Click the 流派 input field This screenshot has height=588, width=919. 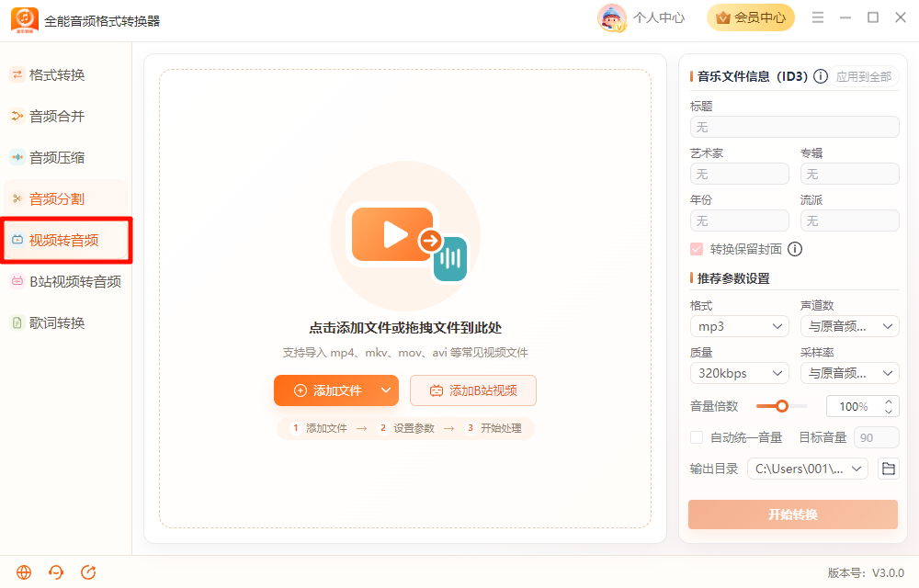[849, 220]
